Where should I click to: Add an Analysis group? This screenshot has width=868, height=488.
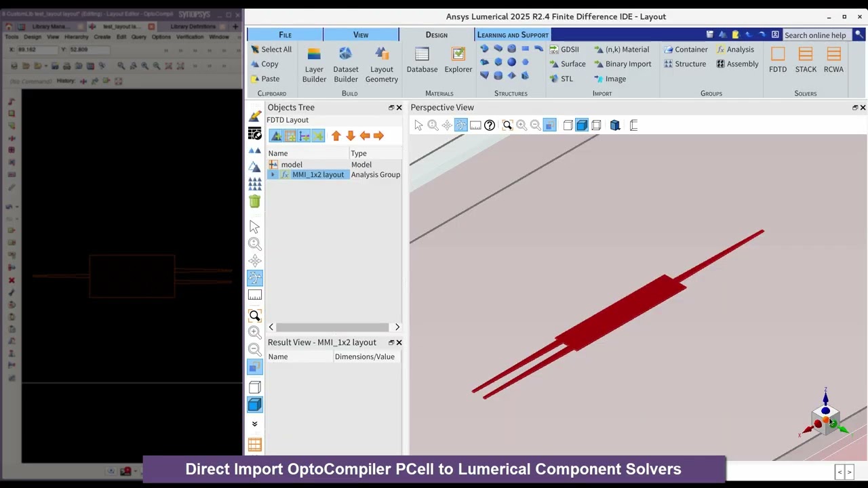[x=735, y=49]
